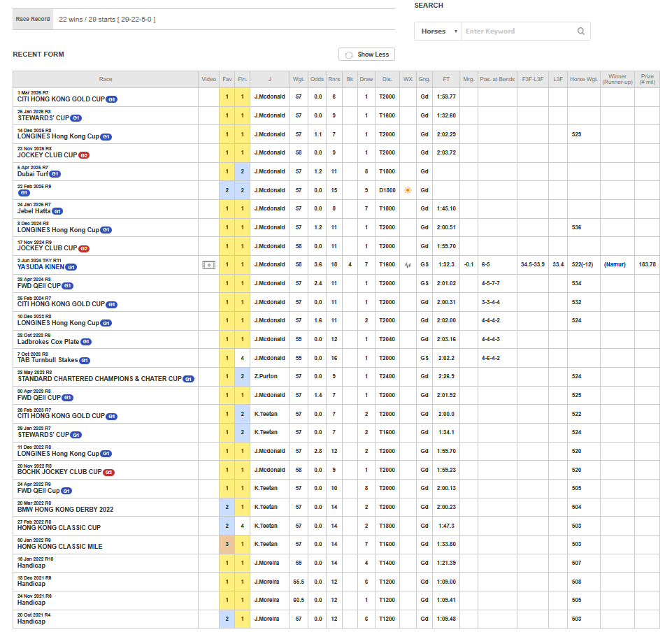Screen dimensions: 672x632
Task: Select the BMW HONG KONG DERBY 2022 race name
Action: click(x=65, y=510)
